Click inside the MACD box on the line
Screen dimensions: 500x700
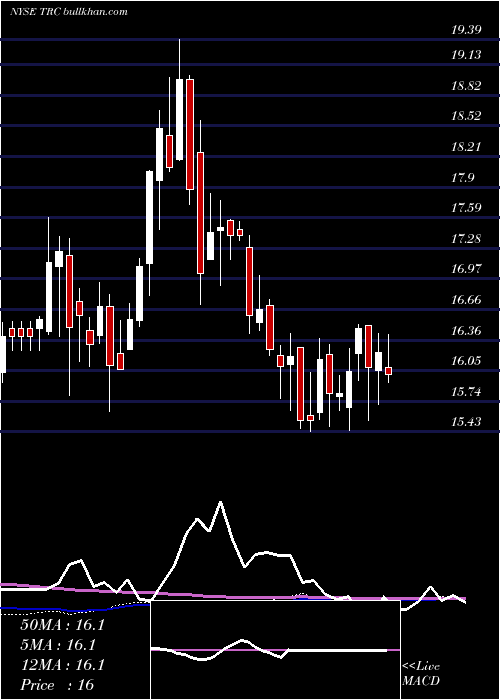[x=269, y=650]
